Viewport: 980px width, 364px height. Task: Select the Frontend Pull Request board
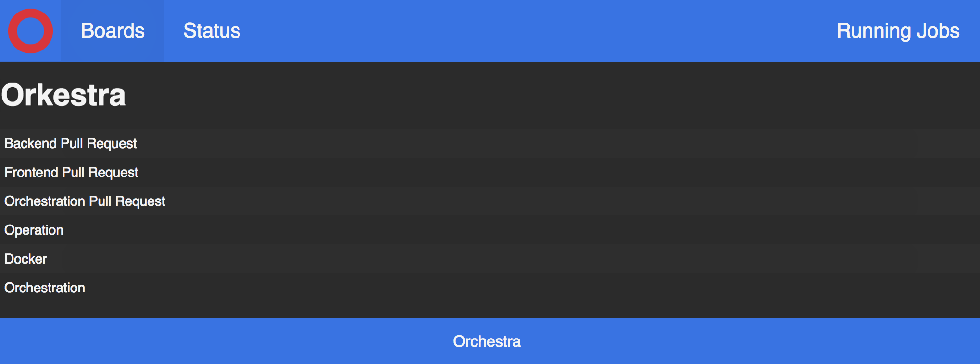click(71, 172)
